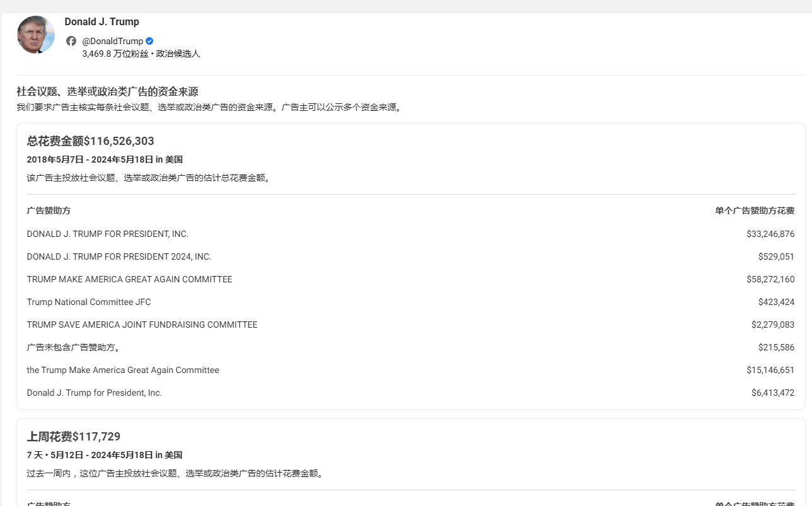Click the $33,246,876 amount
Image resolution: width=812 pixels, height=506 pixels.
(x=770, y=234)
